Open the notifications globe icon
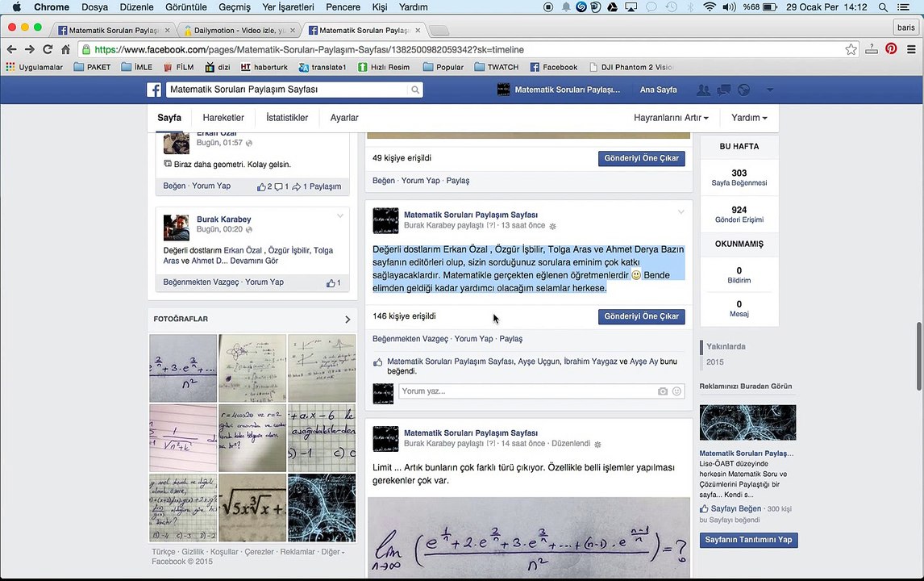Screen dimensions: 924x581 (744, 90)
